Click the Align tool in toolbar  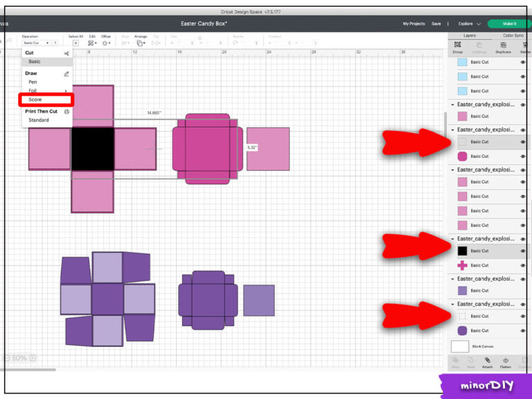pos(125,43)
